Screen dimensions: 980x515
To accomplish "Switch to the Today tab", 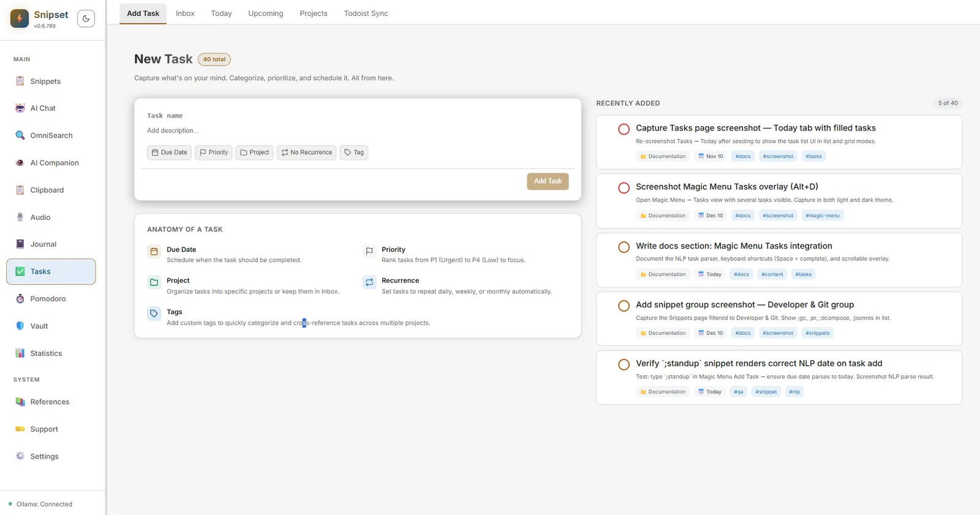I will click(222, 13).
